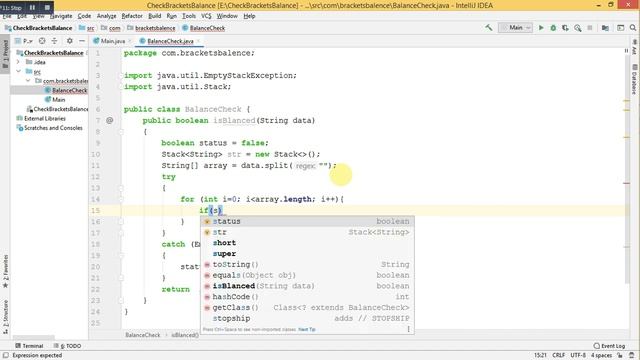Click the layout window icon beside search
This screenshot has width=640, height=360.
point(620,28)
